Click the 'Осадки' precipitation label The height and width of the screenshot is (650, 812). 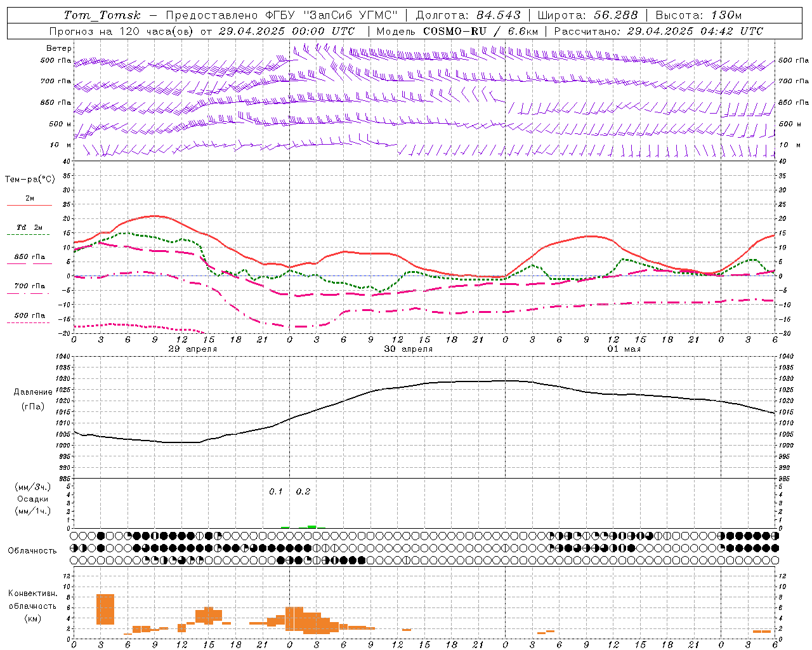[33, 499]
